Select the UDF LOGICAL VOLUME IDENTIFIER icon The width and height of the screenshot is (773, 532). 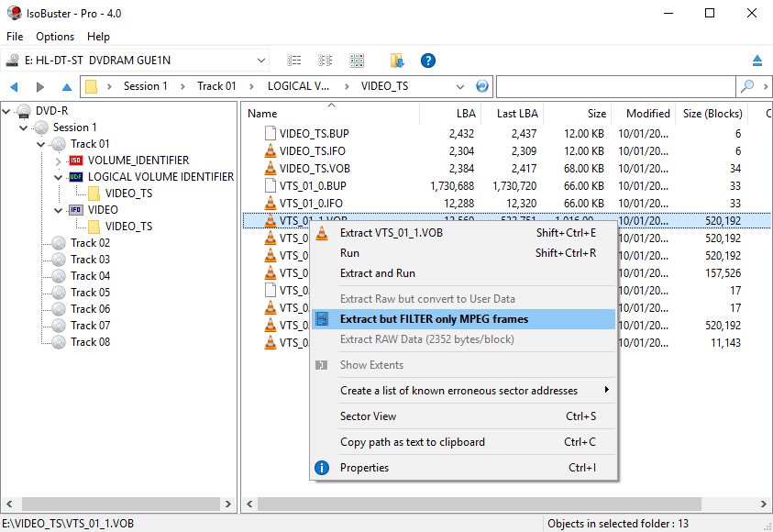76,176
